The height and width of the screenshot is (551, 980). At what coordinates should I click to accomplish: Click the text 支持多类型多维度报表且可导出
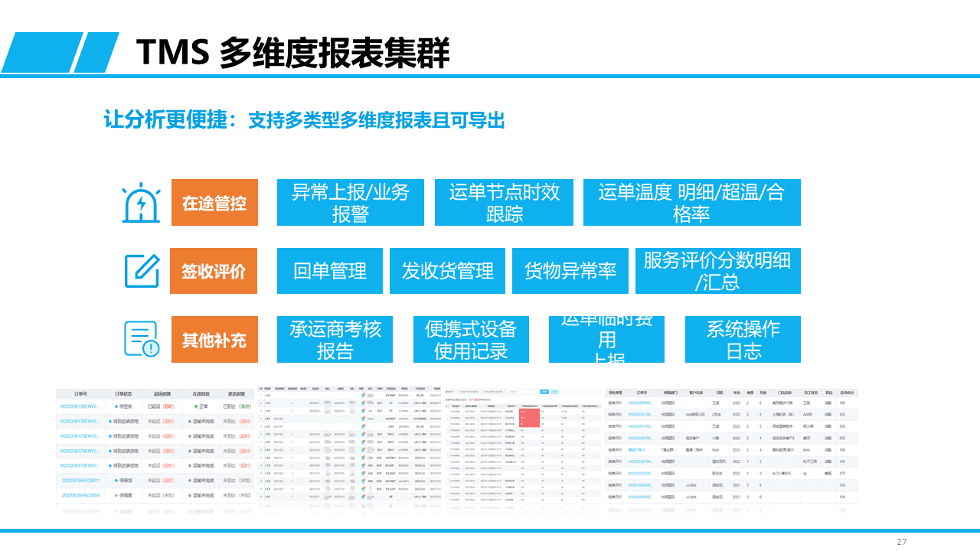[x=376, y=120]
